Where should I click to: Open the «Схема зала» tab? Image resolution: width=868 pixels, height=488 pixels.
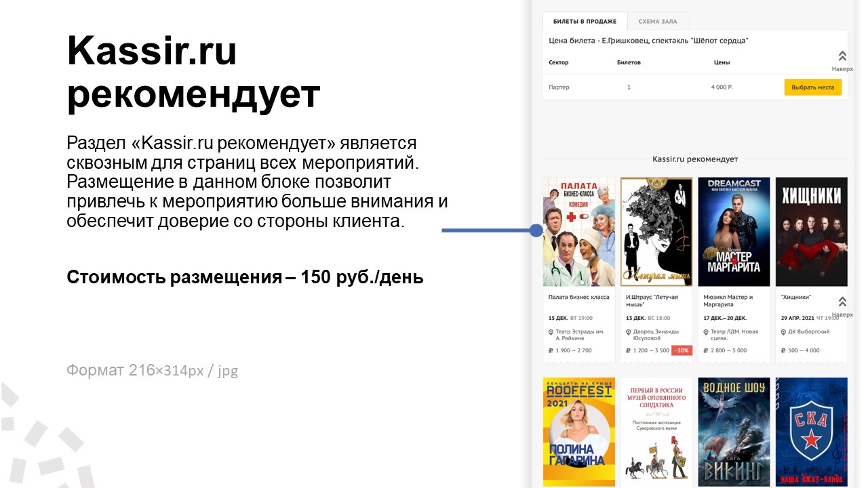tap(658, 22)
